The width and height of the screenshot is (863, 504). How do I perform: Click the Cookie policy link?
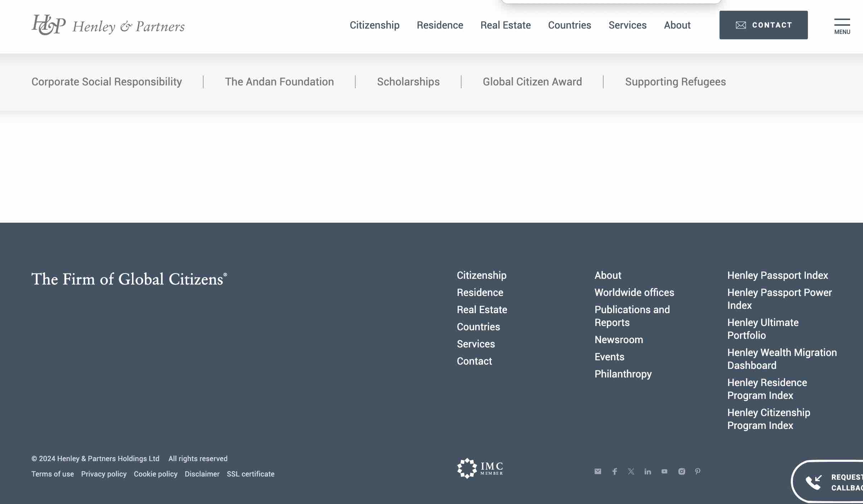pos(156,474)
